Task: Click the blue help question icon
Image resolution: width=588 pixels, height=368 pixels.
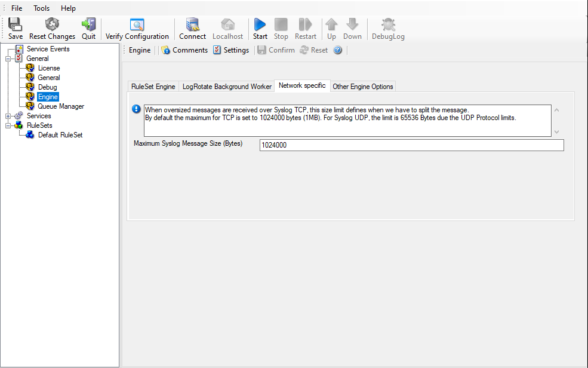Action: (338, 50)
